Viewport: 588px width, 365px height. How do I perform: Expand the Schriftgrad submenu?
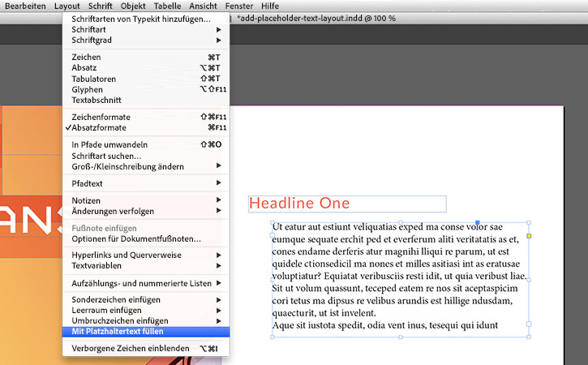pos(146,40)
